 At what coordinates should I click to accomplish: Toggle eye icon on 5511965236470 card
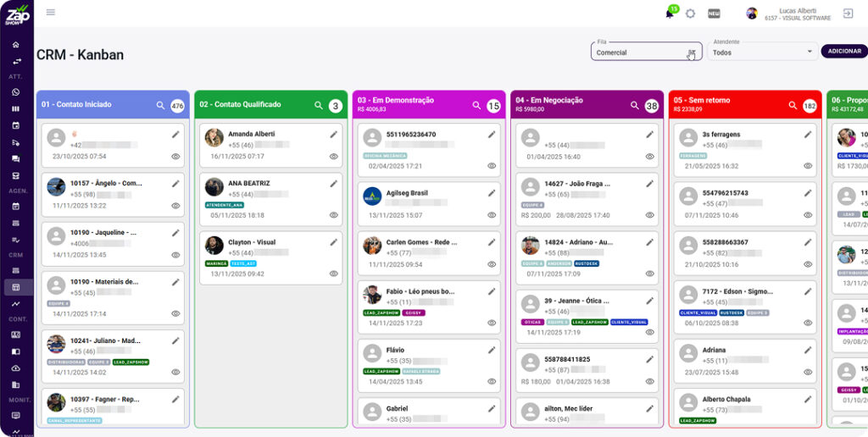492,166
